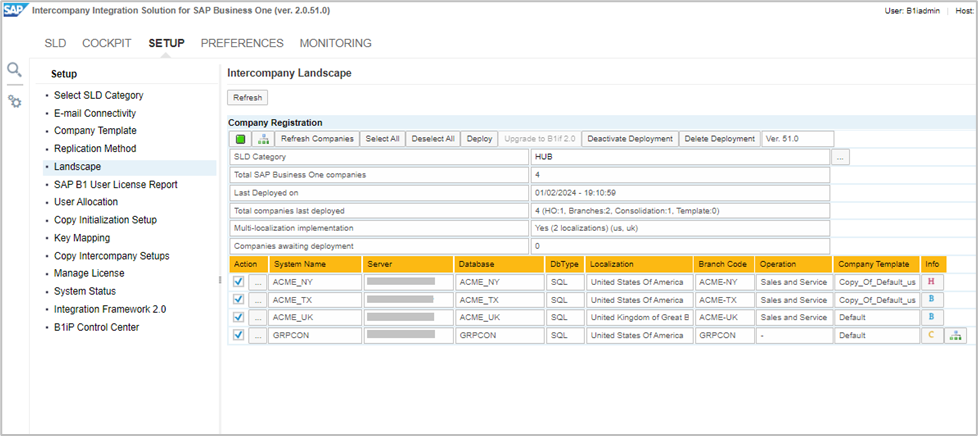Click the hierarchy icon beside Refresh Companies

click(263, 139)
